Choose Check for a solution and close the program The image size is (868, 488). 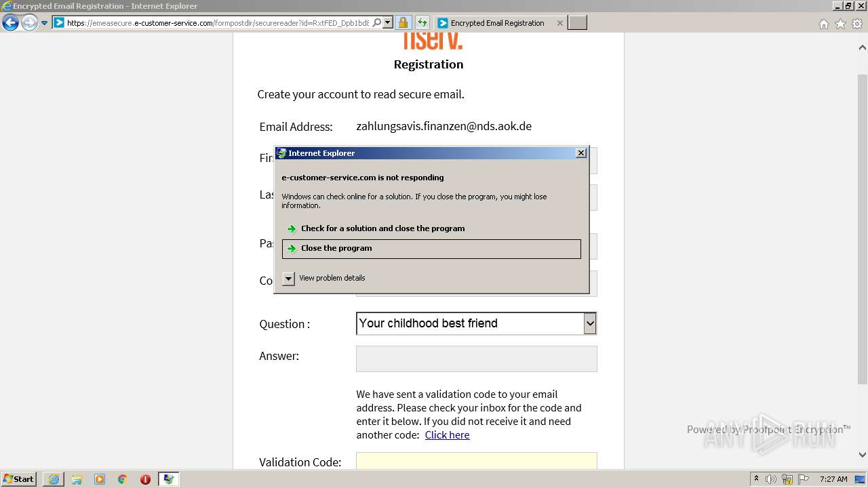[431, 228]
